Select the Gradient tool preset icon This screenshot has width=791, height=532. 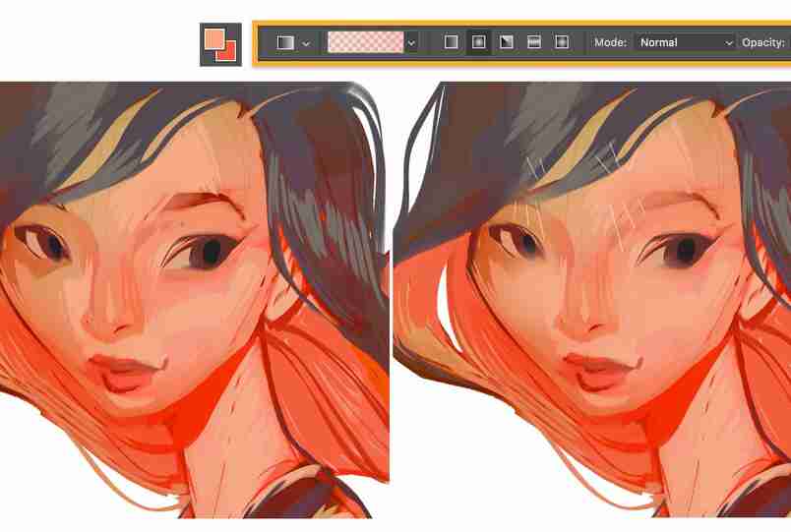coord(285,43)
